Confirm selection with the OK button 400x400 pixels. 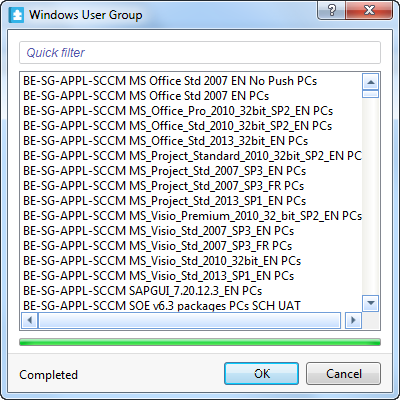[x=262, y=374]
